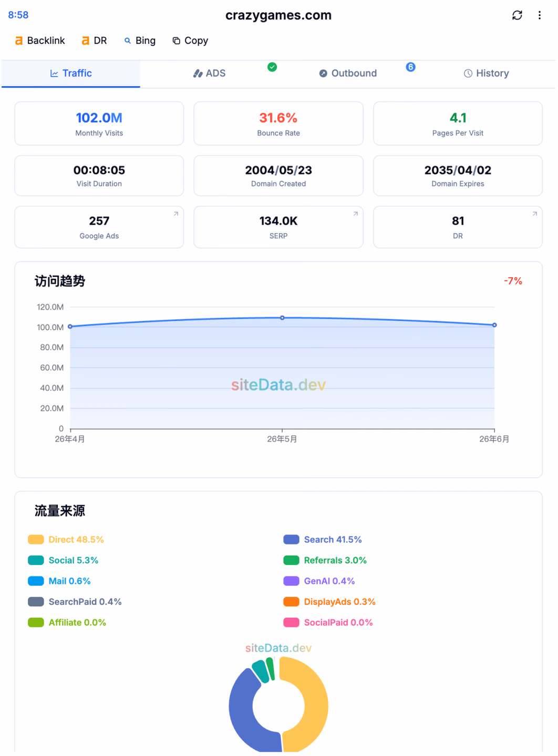This screenshot has width=558, height=756.
Task: Open external link arrow on DR card
Action: coord(535,214)
